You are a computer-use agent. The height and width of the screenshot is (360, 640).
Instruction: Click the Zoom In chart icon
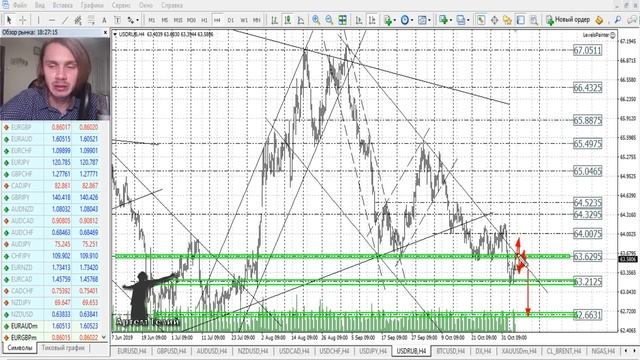[x=316, y=20]
